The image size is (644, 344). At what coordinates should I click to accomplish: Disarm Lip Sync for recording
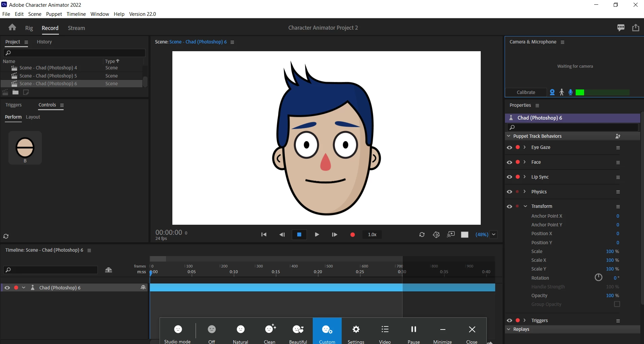[518, 177]
